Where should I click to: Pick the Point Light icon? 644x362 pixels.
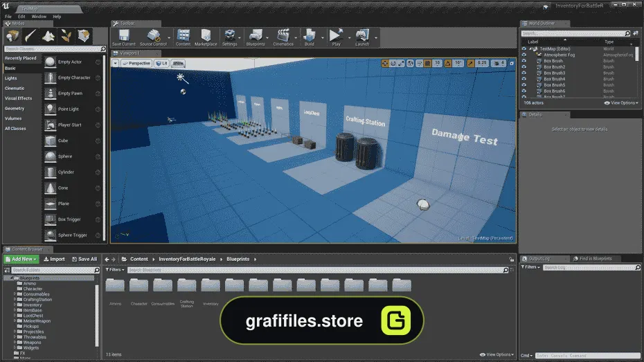click(x=50, y=109)
